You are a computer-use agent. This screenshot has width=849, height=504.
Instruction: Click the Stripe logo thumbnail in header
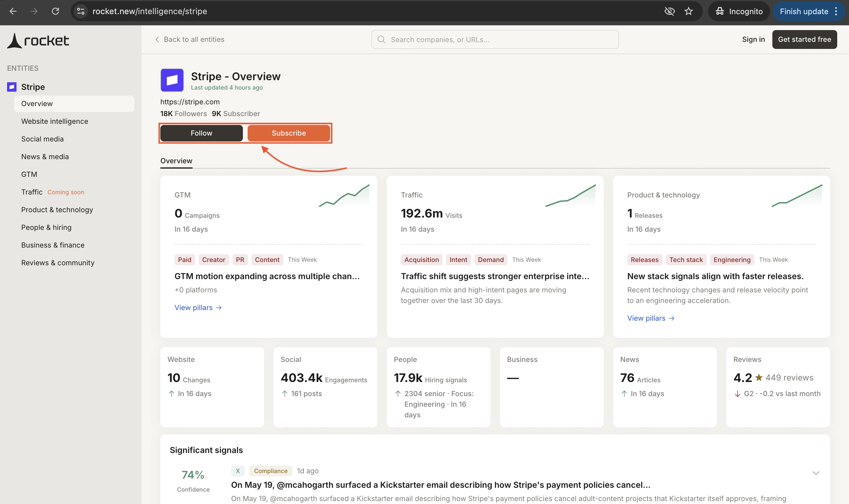coord(172,80)
